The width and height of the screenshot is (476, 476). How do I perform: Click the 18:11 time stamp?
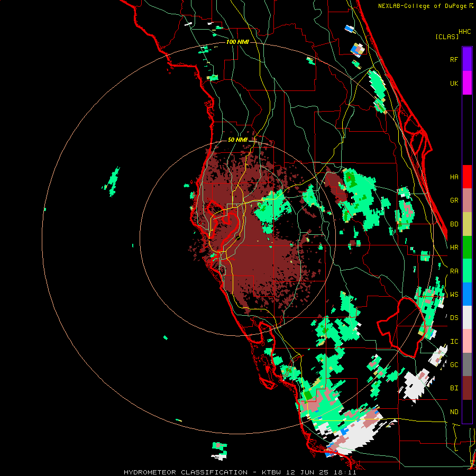tap(346, 472)
